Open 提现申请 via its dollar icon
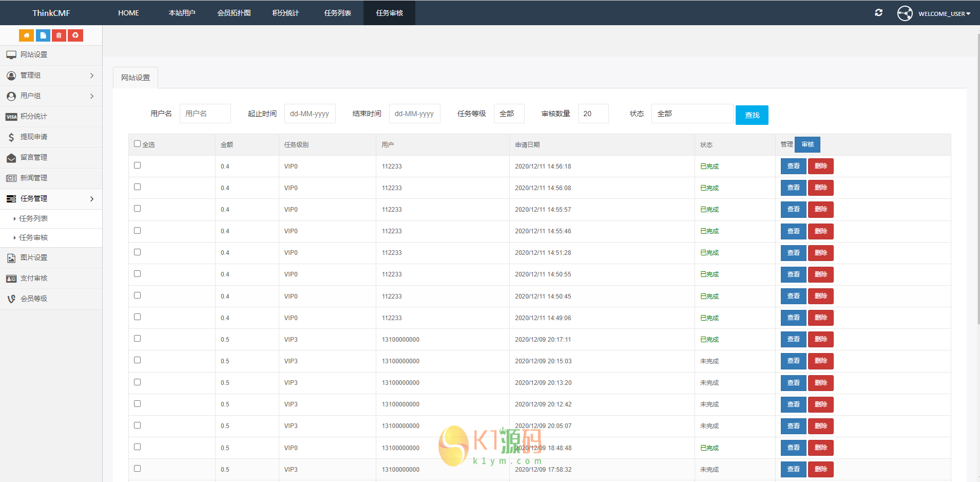This screenshot has height=482, width=980. click(x=11, y=137)
